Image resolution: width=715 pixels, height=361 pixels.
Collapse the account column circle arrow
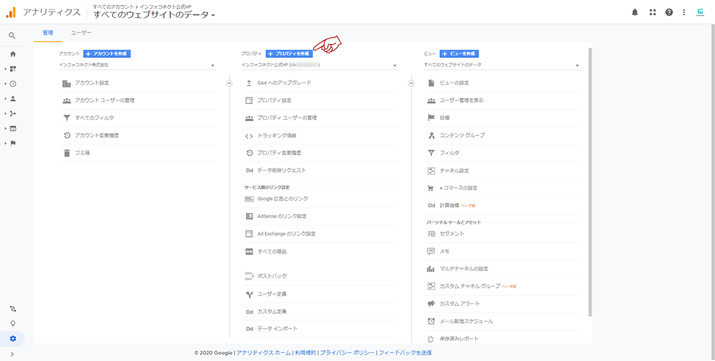tap(229, 83)
